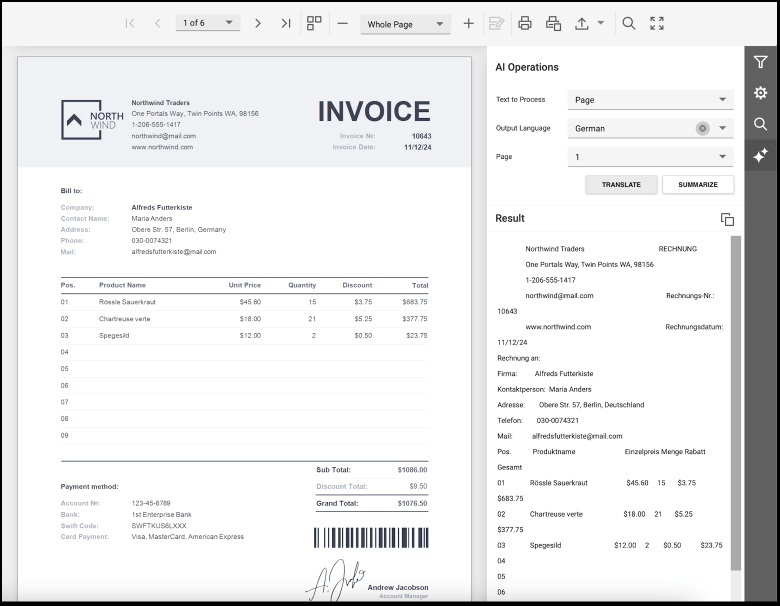This screenshot has width=780, height=606.
Task: Print the whole document
Action: [x=525, y=23]
